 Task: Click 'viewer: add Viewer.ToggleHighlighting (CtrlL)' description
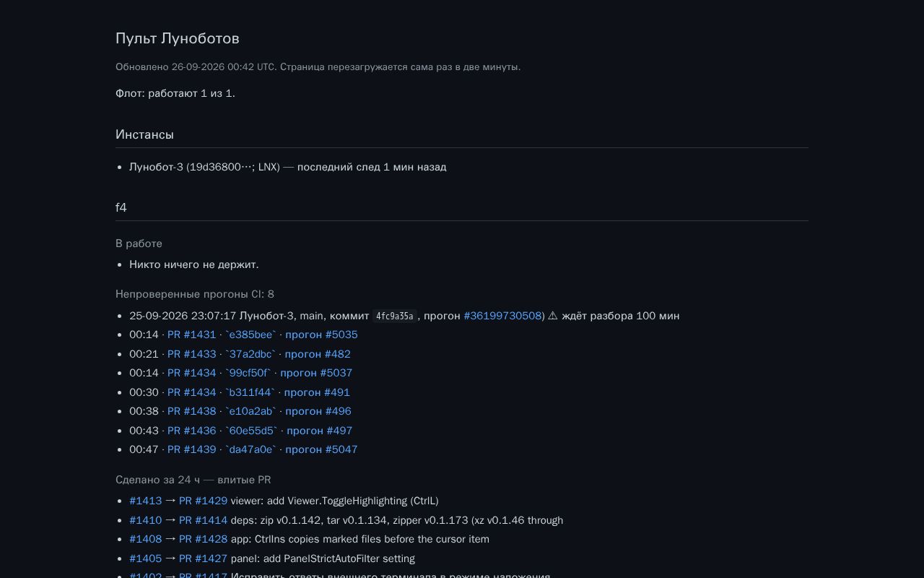(335, 501)
